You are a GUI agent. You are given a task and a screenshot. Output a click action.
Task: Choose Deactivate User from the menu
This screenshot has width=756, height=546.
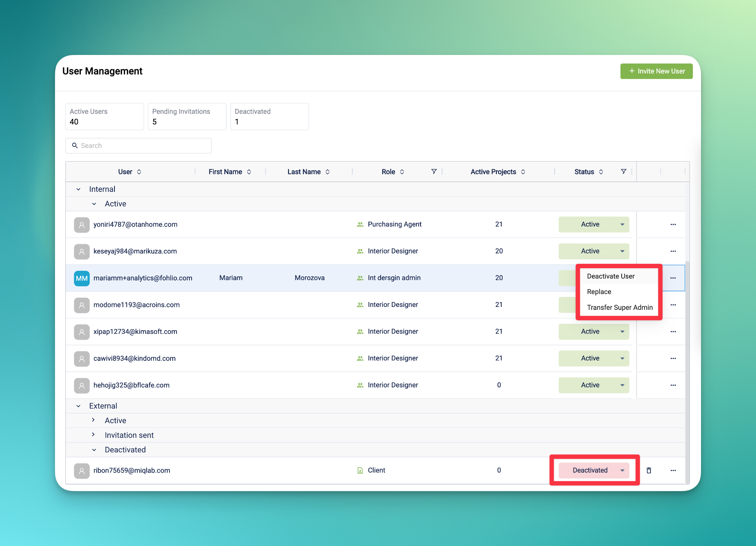tap(619, 276)
